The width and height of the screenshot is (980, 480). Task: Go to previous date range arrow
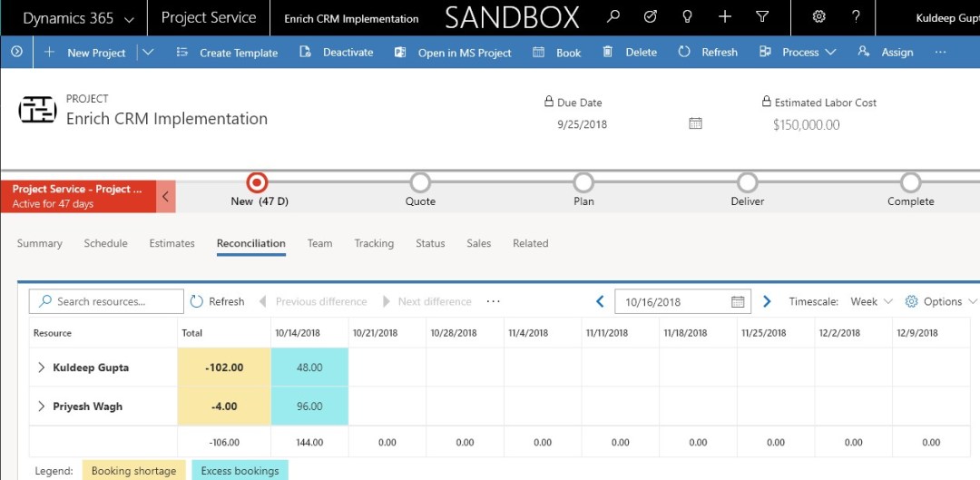(600, 301)
